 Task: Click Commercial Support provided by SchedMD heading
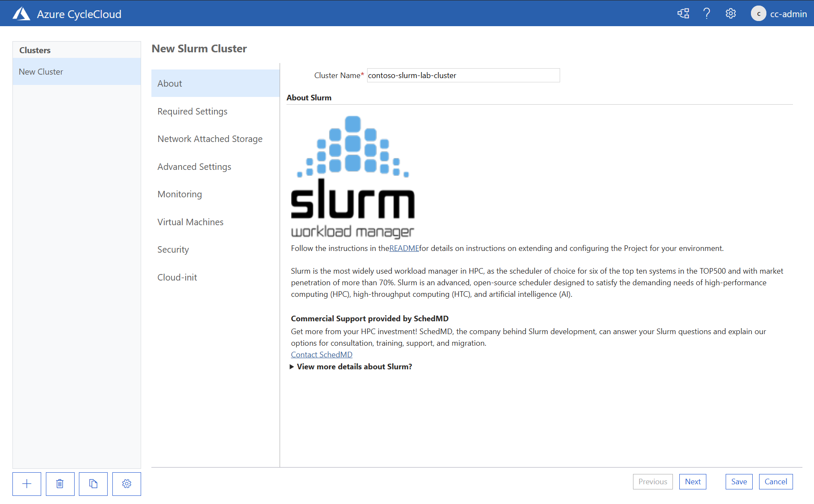coord(370,318)
